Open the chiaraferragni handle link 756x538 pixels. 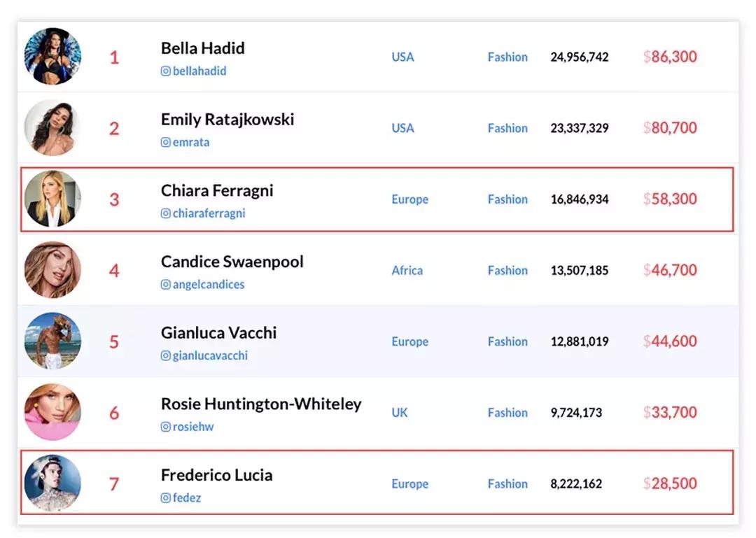coord(209,213)
